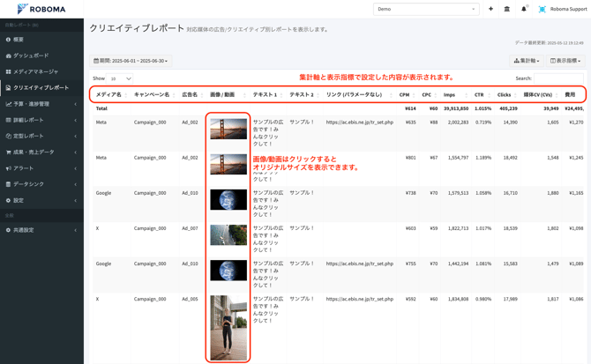This screenshot has width=591, height=364.
Task: Click the 詳細レポート table icon
Action: point(8,120)
